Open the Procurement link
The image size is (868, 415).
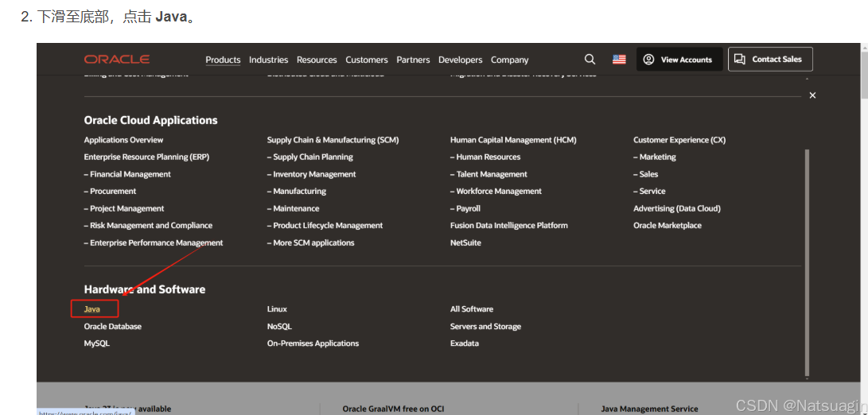click(x=110, y=191)
